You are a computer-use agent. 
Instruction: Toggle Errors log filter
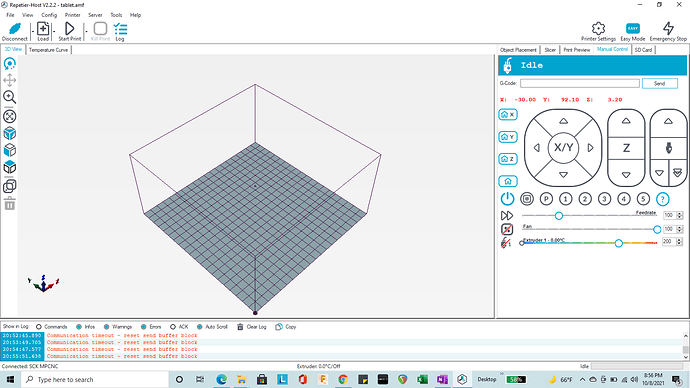tap(151, 327)
